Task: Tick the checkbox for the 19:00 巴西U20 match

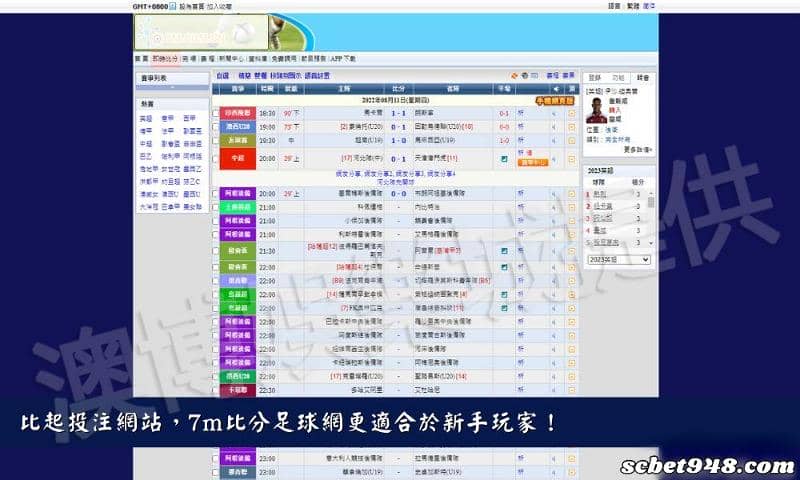Action: click(x=215, y=127)
